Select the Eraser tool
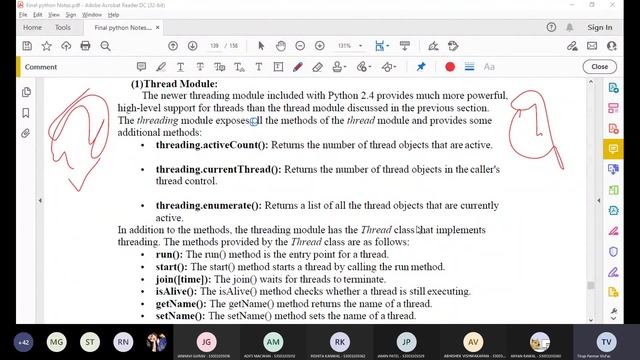The image size is (640, 360). pos(318,67)
